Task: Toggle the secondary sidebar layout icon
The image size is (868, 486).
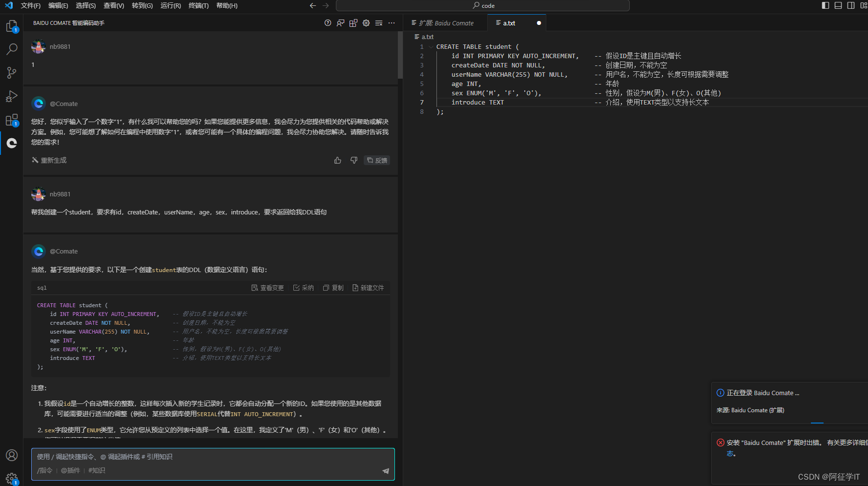Action: tap(851, 5)
